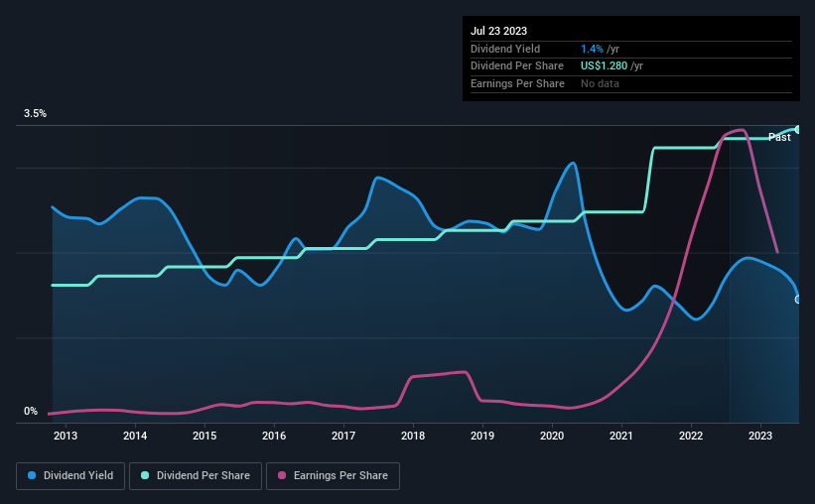Toggle the Earnings Per Share legend button
The width and height of the screenshot is (815, 504).
pyautogui.click(x=333, y=476)
